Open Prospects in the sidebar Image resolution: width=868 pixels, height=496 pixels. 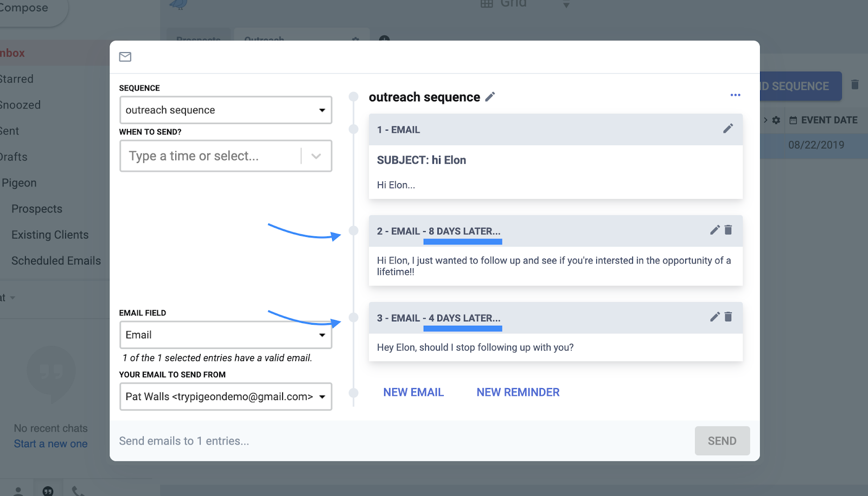pos(37,209)
